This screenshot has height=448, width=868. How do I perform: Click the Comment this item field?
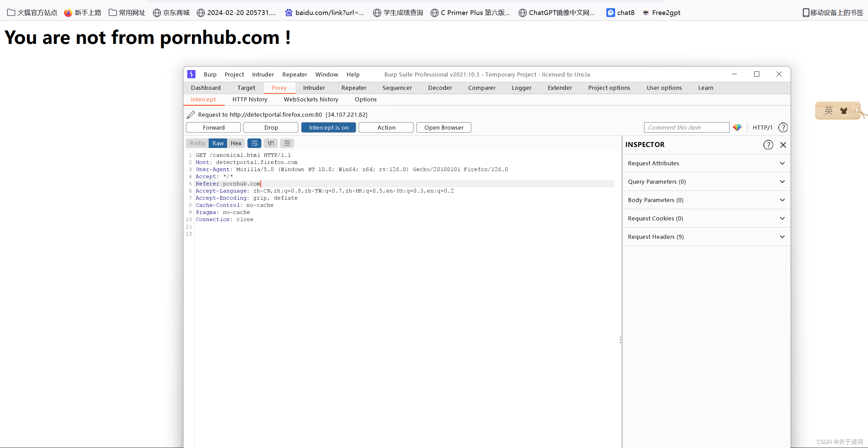pos(686,128)
